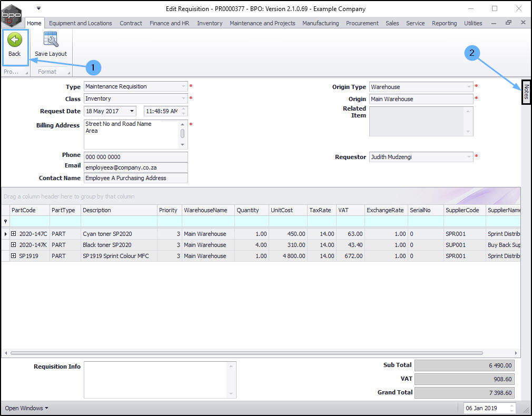Sort by SupplierCode column header

(465, 210)
